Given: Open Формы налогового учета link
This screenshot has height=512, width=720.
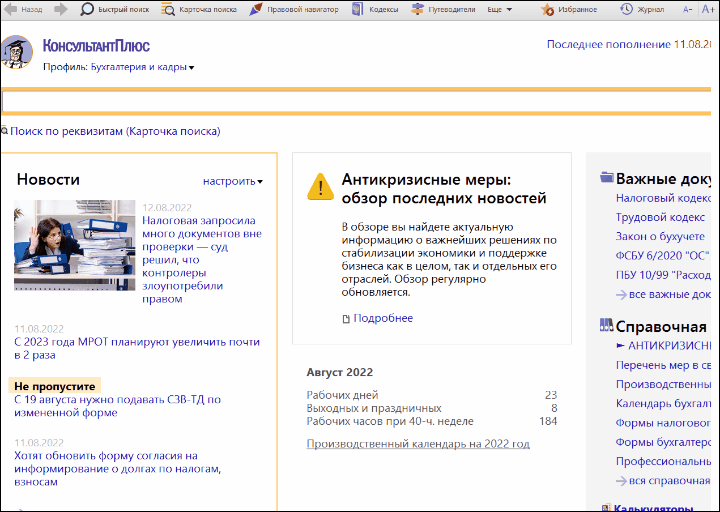Looking at the screenshot, I should pyautogui.click(x=663, y=422).
